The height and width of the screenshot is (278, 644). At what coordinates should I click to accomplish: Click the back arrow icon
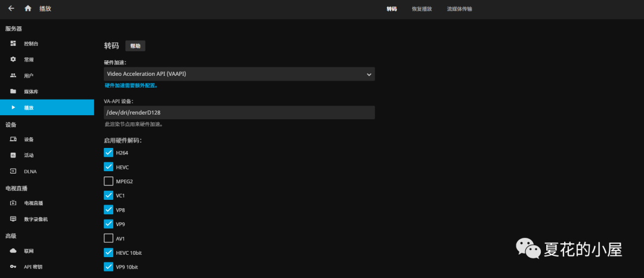[11, 9]
